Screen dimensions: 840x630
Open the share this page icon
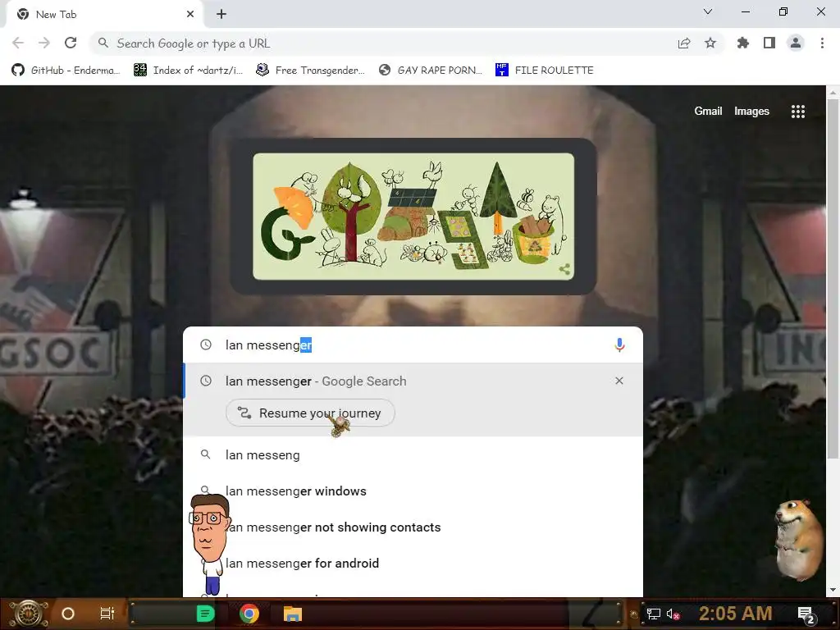(x=684, y=43)
